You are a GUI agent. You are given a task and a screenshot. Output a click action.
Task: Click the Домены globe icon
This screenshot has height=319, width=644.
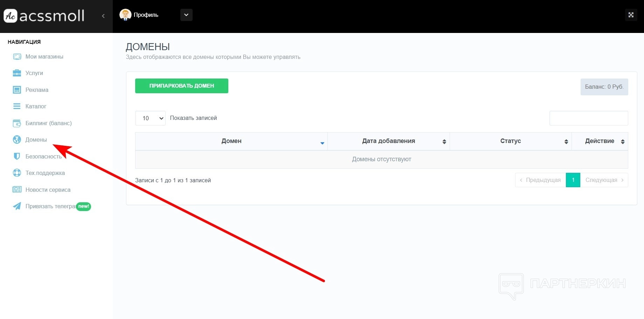17,140
